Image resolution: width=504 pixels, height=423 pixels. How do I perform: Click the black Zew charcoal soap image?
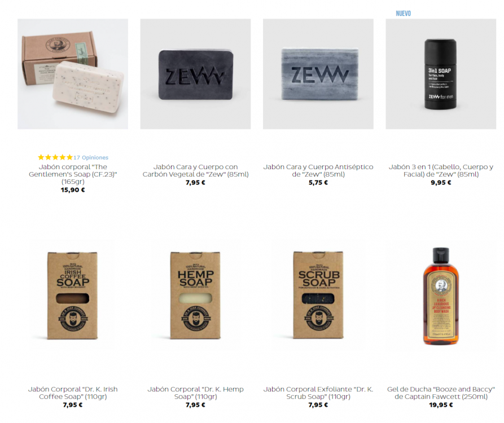point(195,74)
